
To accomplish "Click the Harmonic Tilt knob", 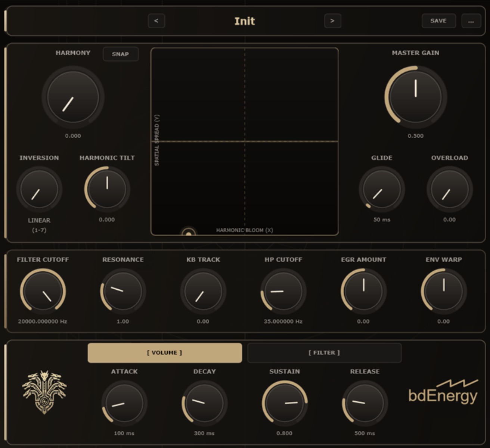I will (107, 189).
